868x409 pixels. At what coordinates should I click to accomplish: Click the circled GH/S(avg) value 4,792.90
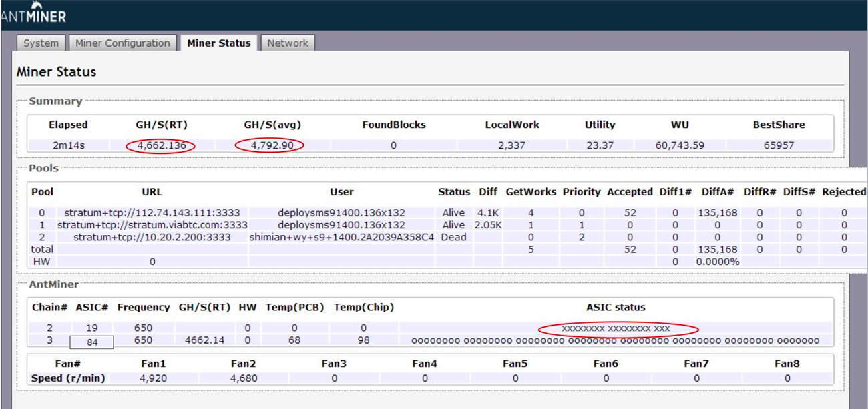pyautogui.click(x=269, y=145)
